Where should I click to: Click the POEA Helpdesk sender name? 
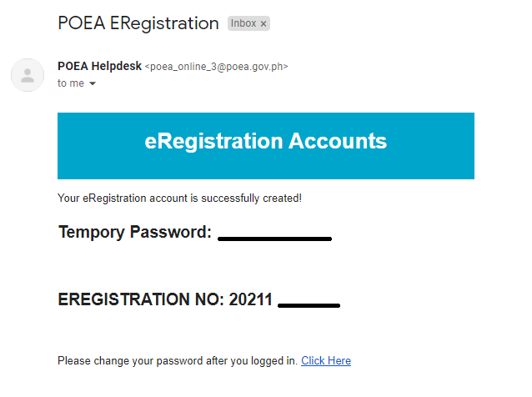[99, 66]
